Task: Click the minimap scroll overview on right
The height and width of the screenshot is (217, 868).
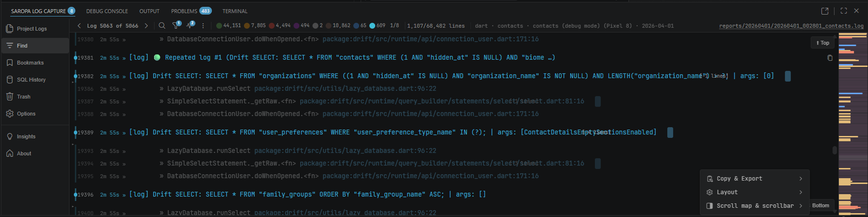Action: (852, 124)
